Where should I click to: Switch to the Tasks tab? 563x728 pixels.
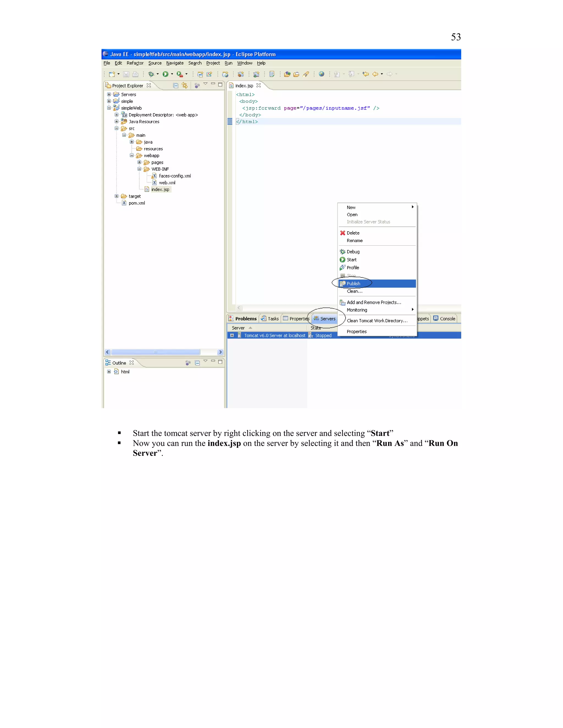tap(270, 319)
